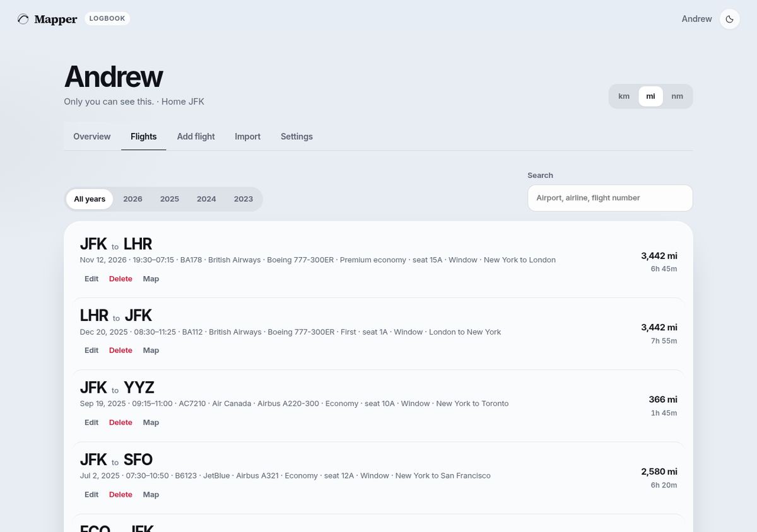Click the Search label above the input
757x532 pixels.
pos(540,175)
